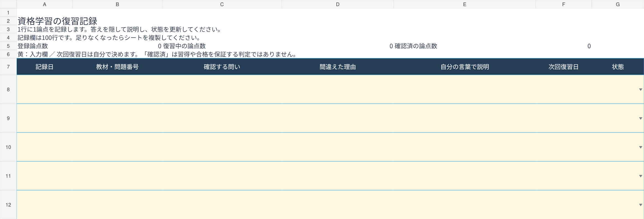Select the 次回復習日 header cell
Viewport: 644px width, 219px height.
563,67
